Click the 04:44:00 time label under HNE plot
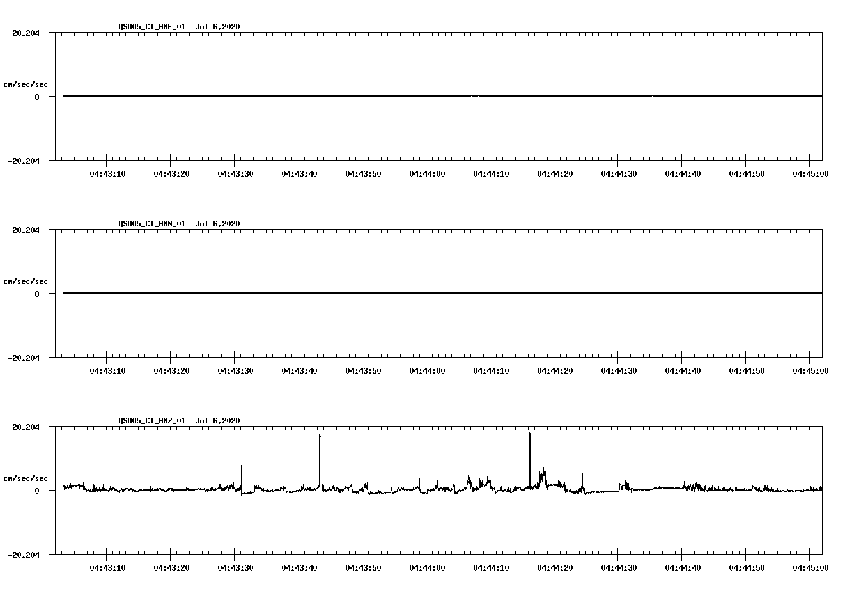 (x=427, y=173)
